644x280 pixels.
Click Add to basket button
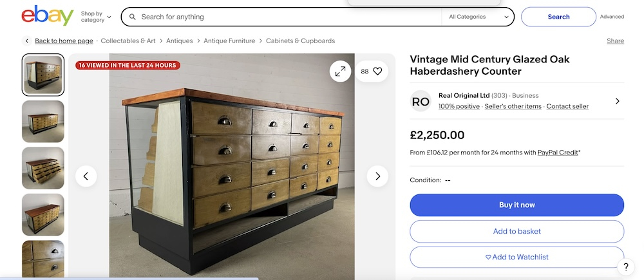tap(516, 231)
